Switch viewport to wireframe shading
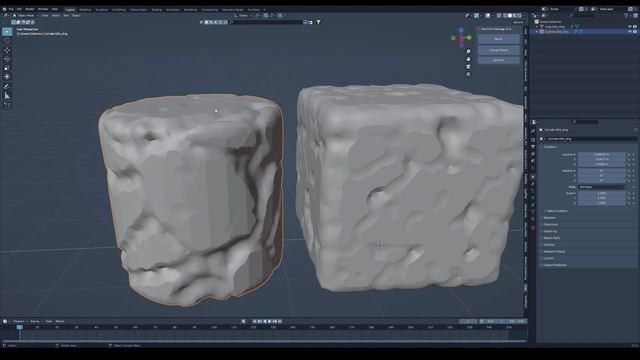The image size is (640, 360). tap(505, 16)
